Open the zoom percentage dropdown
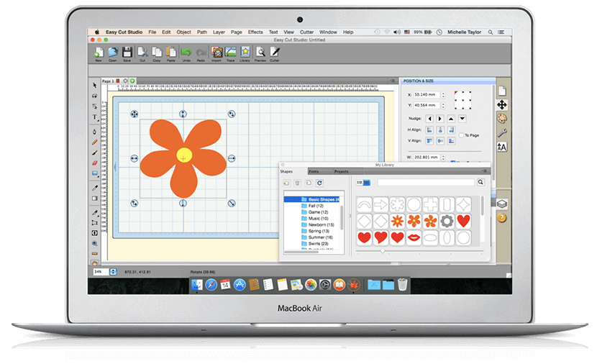Screen dimensions: 597x364 click(x=111, y=272)
